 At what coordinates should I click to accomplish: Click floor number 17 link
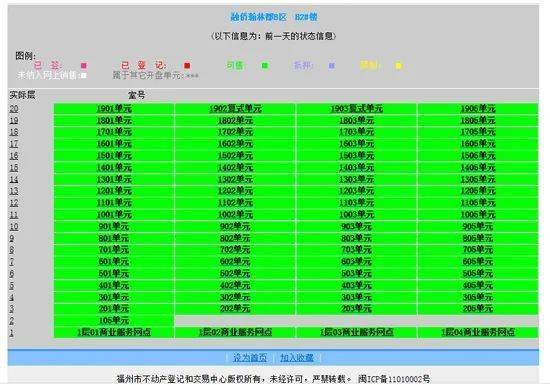14,144
